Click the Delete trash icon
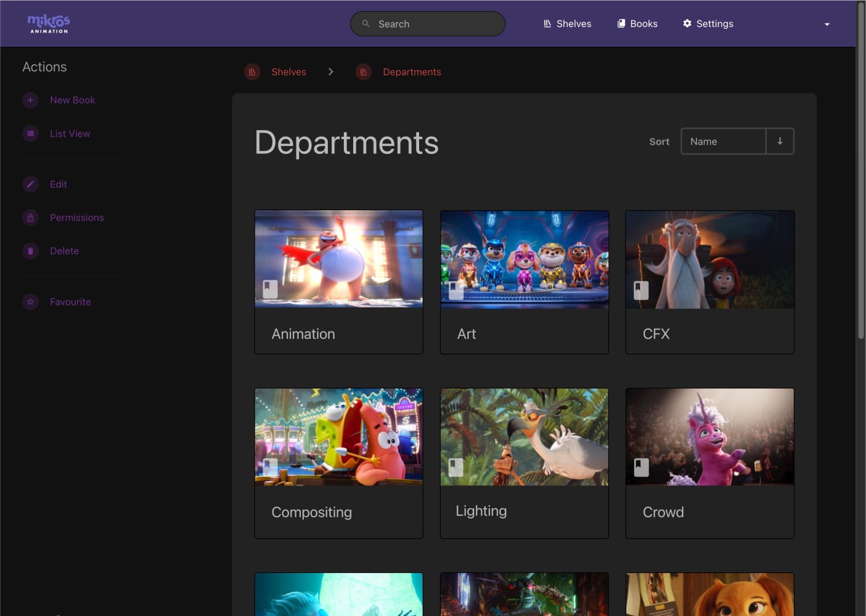This screenshot has height=616, width=866. [30, 251]
